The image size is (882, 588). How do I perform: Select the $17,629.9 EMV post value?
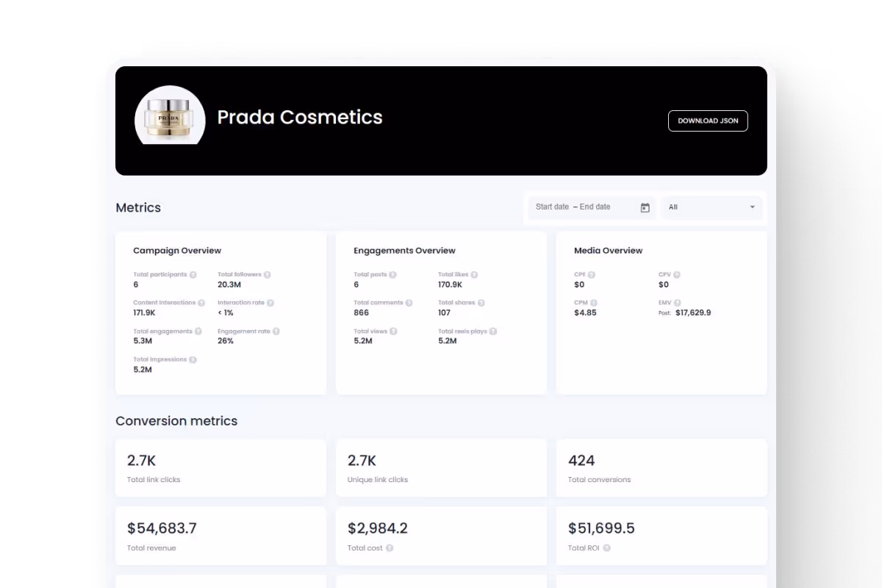[693, 313]
